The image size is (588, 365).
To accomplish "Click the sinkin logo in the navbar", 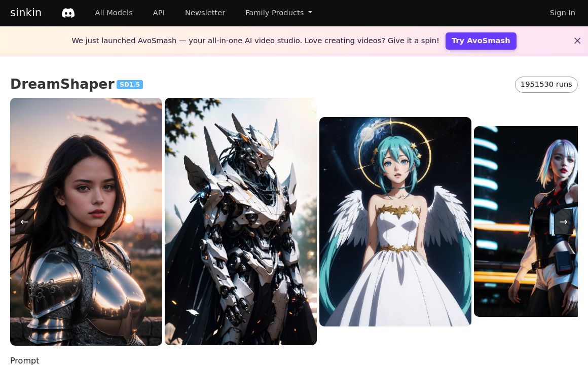I will pyautogui.click(x=26, y=13).
